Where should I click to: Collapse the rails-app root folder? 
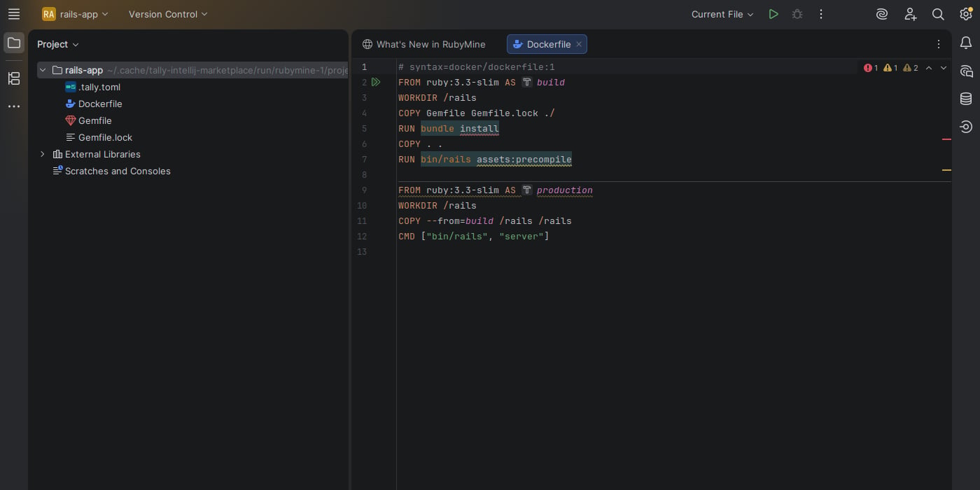(43, 70)
